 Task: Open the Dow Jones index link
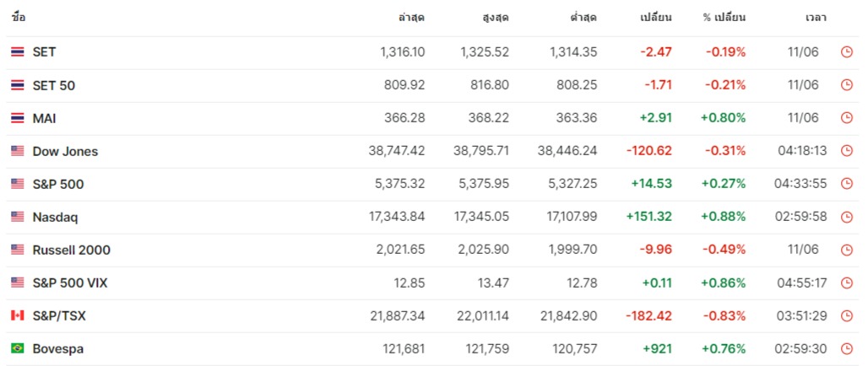point(65,152)
